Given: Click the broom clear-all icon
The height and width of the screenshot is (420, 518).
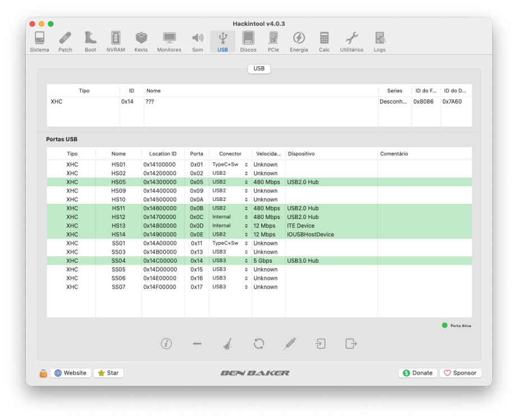Looking at the screenshot, I should 228,344.
